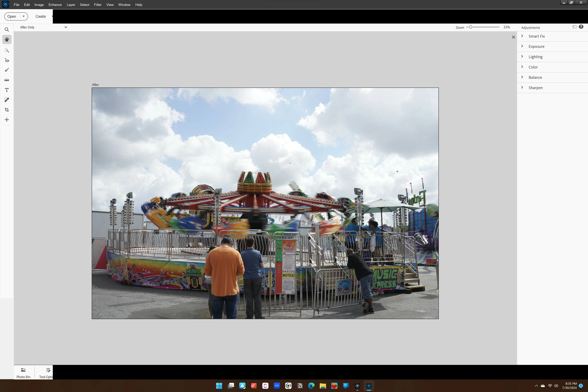
Task: Select the Red Eye Removal tool
Action: 7,60
